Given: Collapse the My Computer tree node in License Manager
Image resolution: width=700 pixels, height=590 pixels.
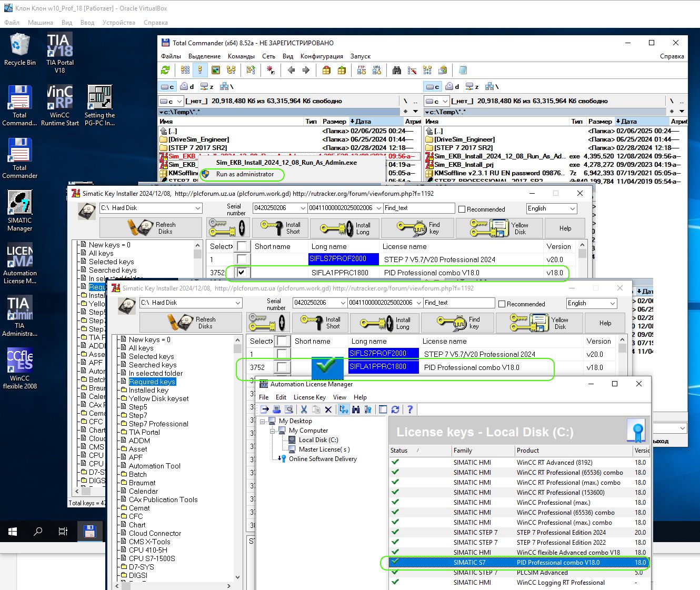Looking at the screenshot, I should pos(273,431).
